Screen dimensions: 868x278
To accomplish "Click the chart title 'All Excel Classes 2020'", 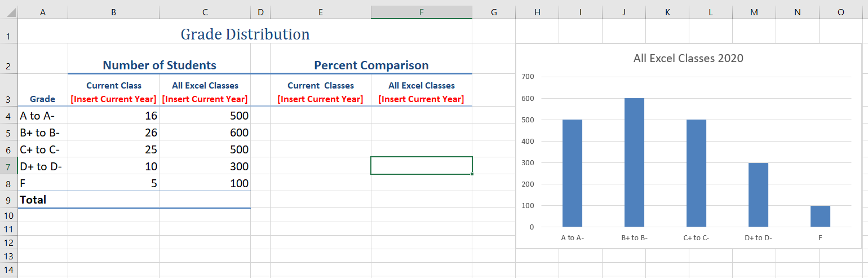I will point(688,58).
